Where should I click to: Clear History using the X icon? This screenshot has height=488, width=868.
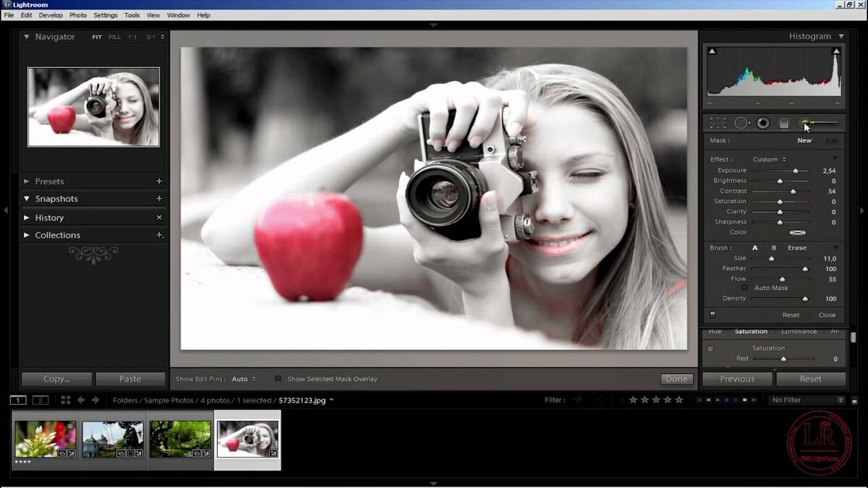tap(159, 218)
